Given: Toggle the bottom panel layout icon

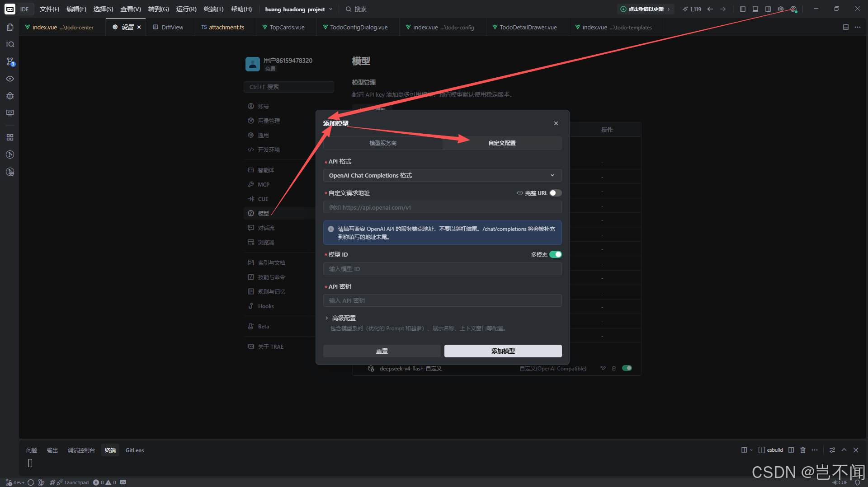Looking at the screenshot, I should [755, 9].
